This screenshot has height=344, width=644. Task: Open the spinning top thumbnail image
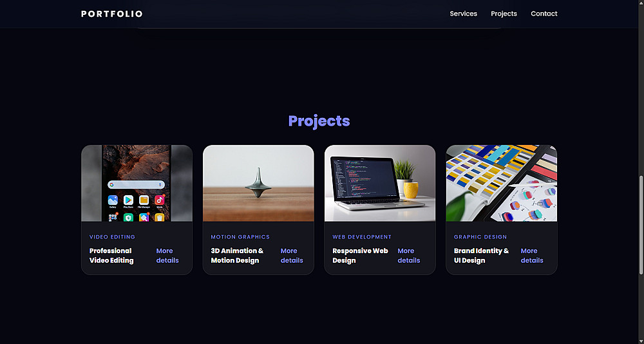[258, 184]
